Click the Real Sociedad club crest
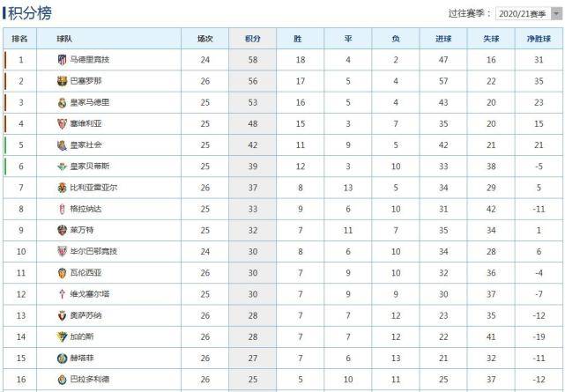 [x=62, y=145]
